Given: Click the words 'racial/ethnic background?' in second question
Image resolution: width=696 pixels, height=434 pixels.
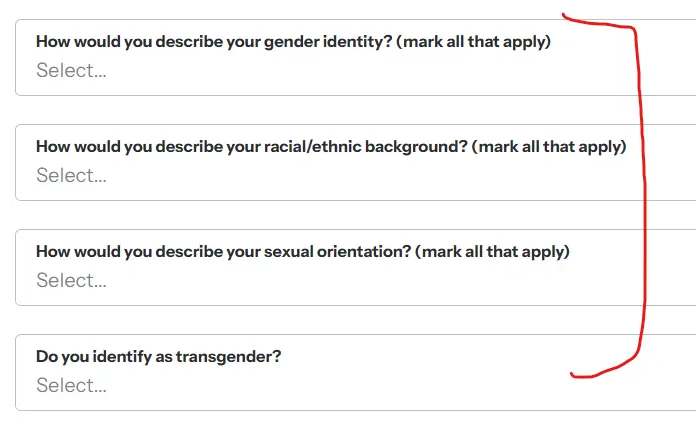Looking at the screenshot, I should pyautogui.click(x=366, y=147).
